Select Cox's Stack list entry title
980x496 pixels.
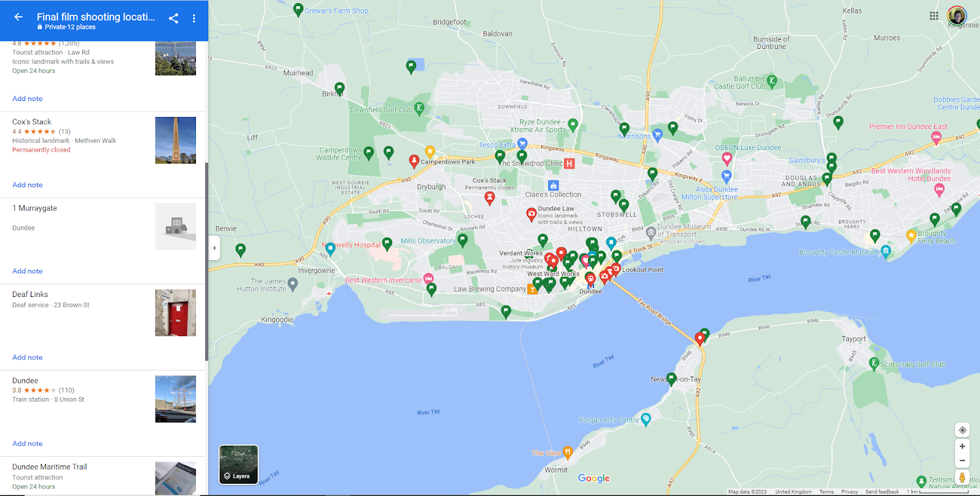click(x=32, y=122)
